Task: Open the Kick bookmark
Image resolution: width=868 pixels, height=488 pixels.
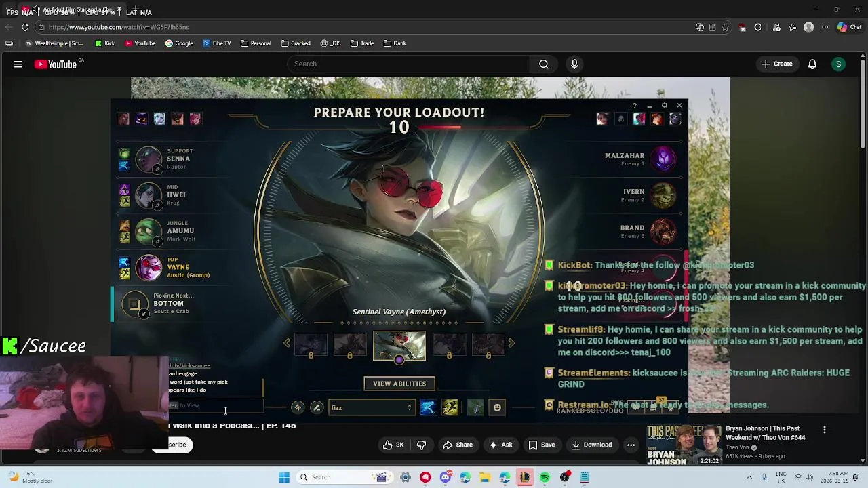Action: [105, 43]
